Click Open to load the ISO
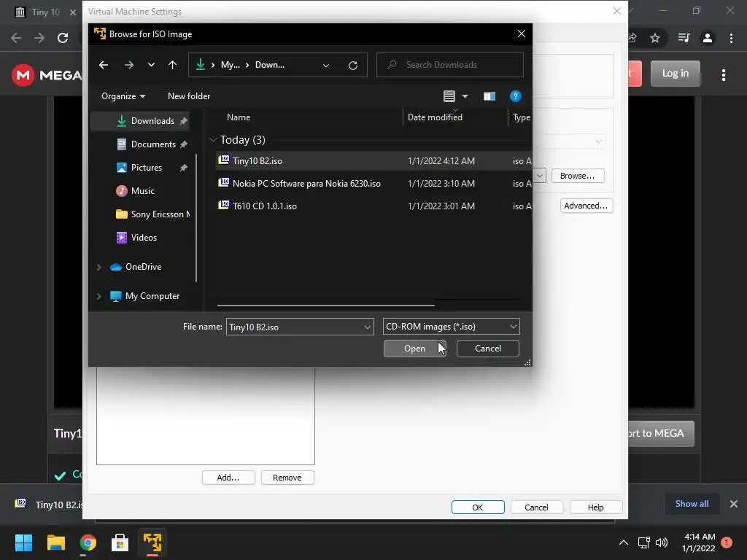 [x=414, y=349]
